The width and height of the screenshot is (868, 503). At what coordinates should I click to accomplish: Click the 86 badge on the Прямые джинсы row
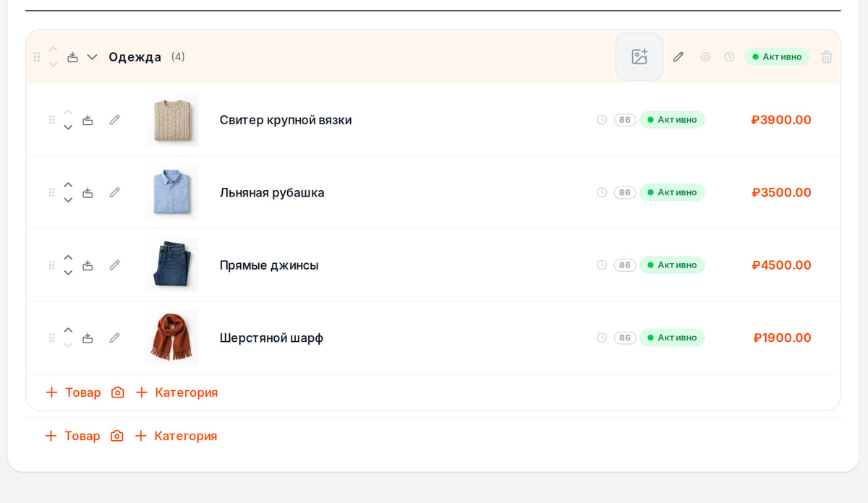pyautogui.click(x=625, y=265)
